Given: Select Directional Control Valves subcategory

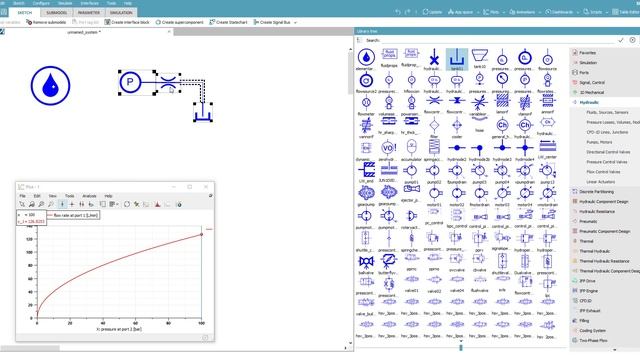Looking at the screenshot, I should (608, 152).
